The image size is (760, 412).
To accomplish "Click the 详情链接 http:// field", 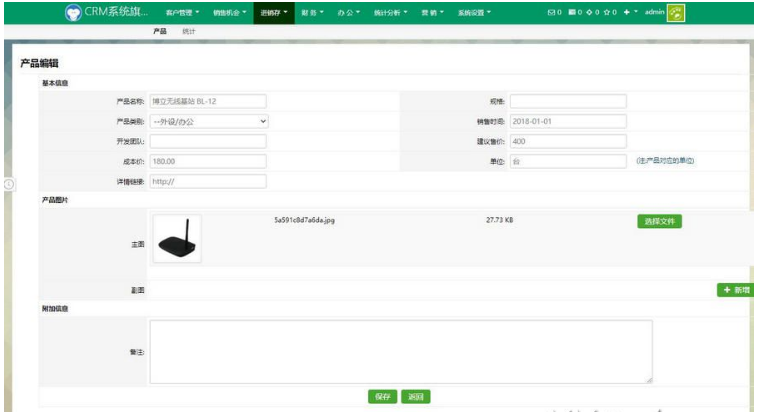I will click(x=208, y=182).
